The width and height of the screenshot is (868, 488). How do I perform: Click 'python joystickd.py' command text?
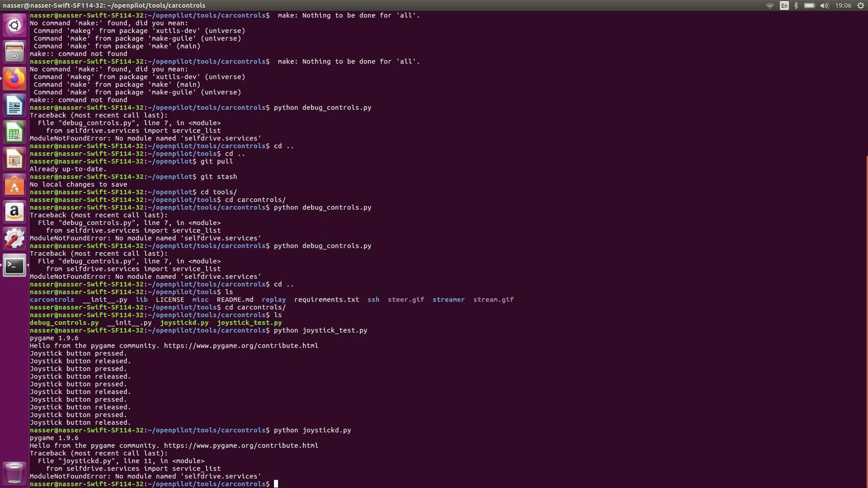(312, 430)
